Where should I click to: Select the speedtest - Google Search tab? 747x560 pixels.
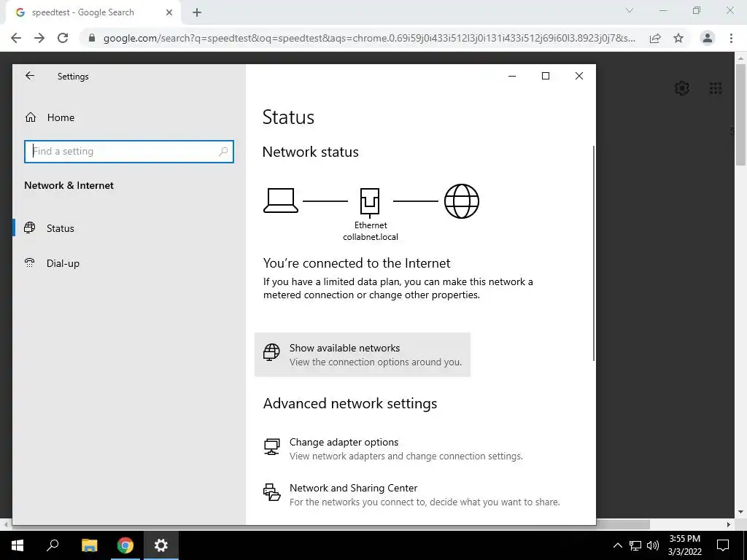click(93, 12)
